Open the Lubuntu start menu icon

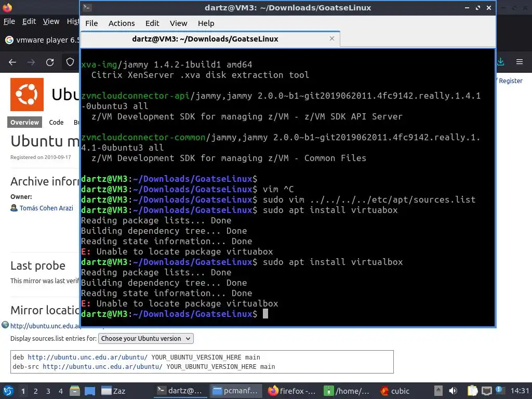8,391
